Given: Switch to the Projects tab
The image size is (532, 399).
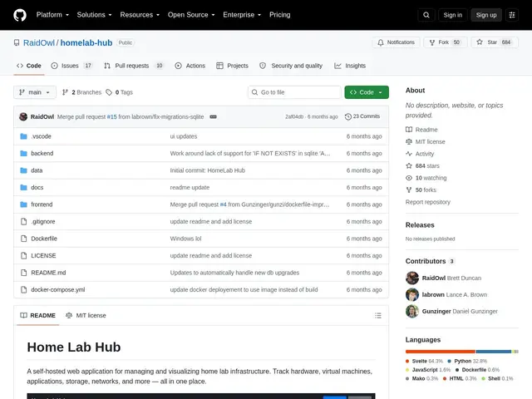Looking at the screenshot, I should (233, 66).
